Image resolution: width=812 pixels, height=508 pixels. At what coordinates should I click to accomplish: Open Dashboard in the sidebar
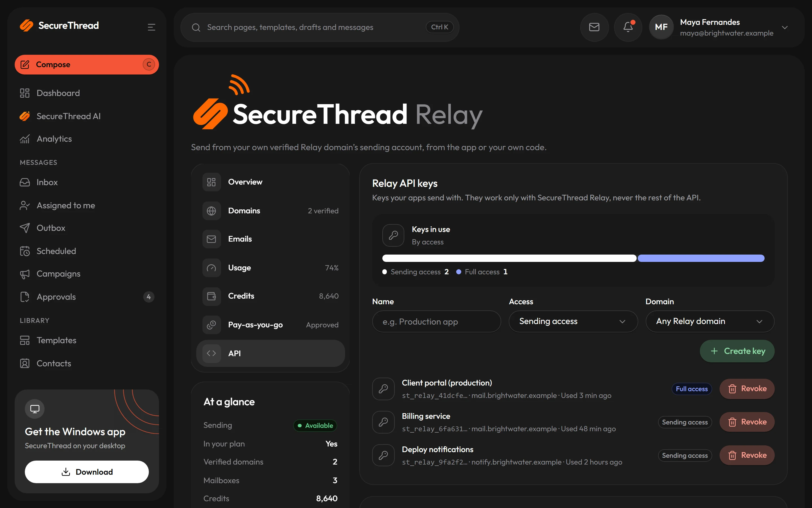[87, 93]
